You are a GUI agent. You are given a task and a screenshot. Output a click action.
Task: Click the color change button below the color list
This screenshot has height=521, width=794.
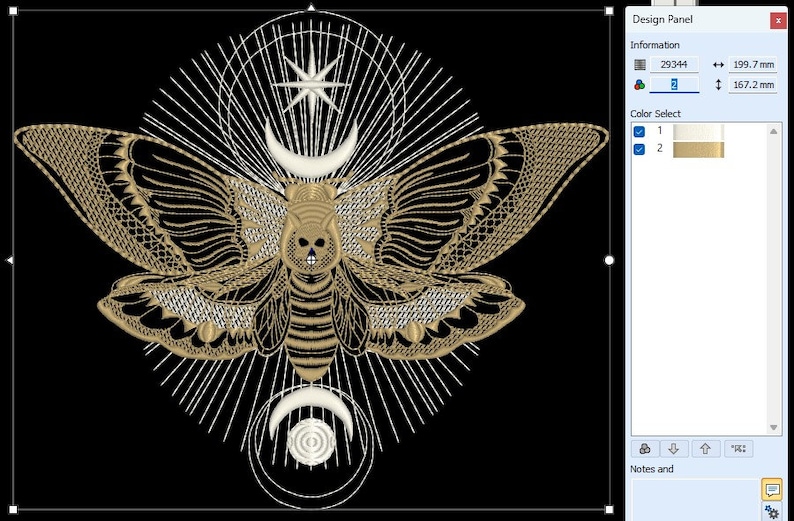645,449
